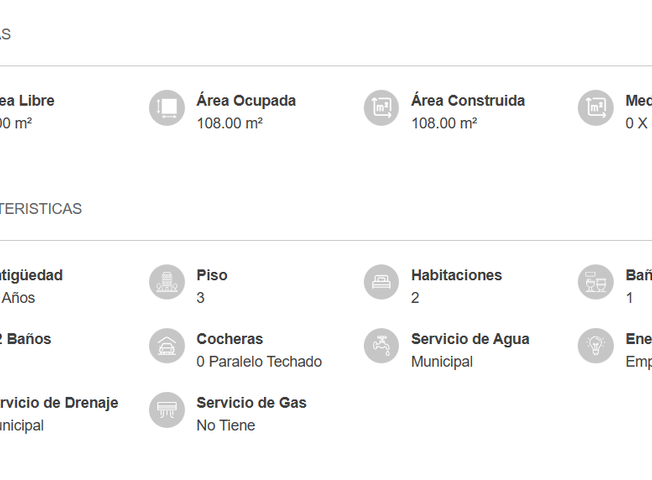Click the 0 Paralelo Techado value

[259, 361]
